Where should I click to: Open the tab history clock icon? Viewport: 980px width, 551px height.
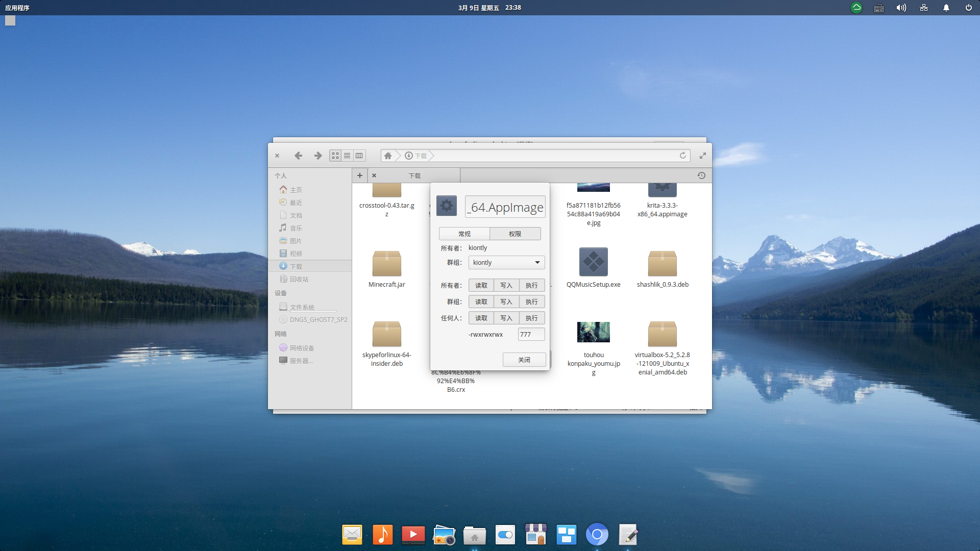pyautogui.click(x=701, y=176)
